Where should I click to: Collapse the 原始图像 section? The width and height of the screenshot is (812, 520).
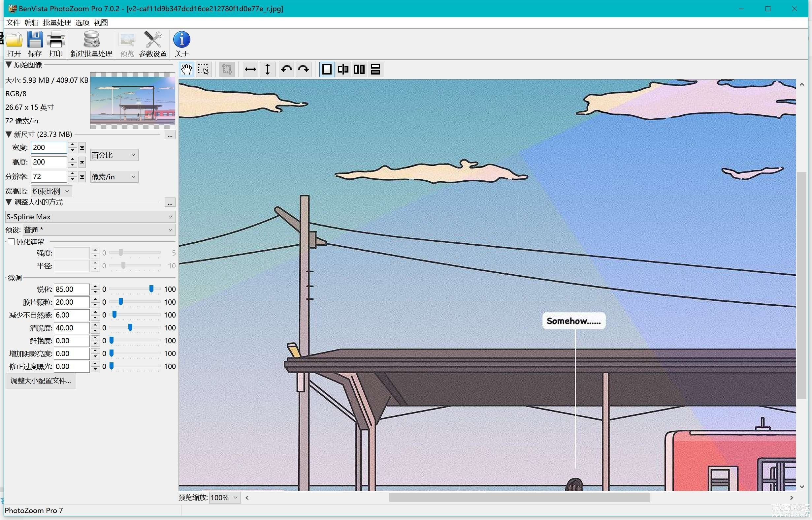9,64
